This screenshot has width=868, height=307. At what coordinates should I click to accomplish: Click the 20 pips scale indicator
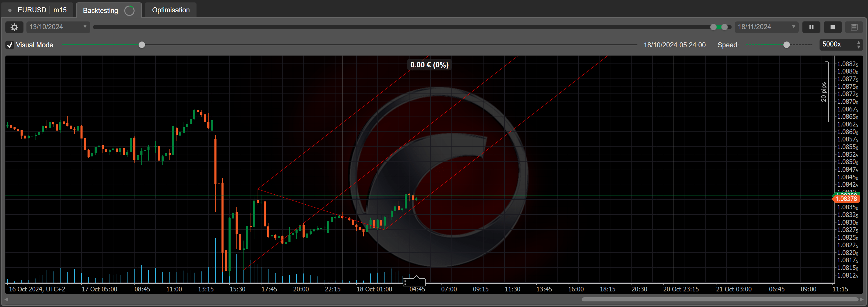coord(825,92)
